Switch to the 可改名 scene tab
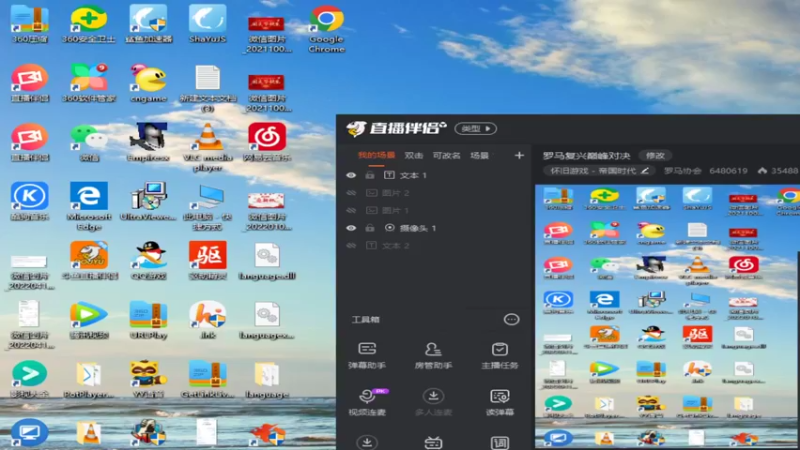 [x=446, y=155]
